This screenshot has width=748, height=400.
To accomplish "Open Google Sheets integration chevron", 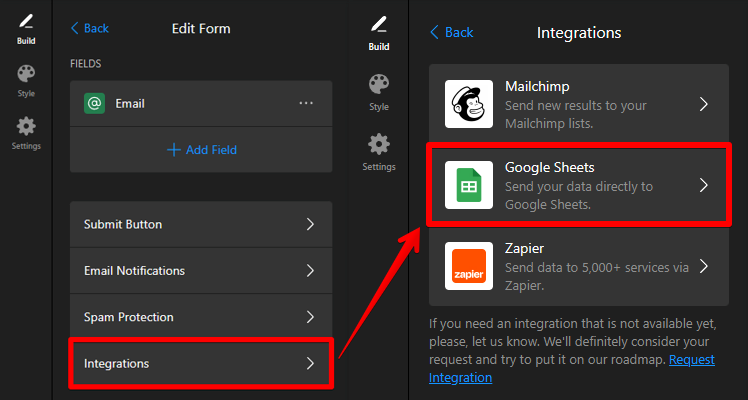I will (x=704, y=185).
